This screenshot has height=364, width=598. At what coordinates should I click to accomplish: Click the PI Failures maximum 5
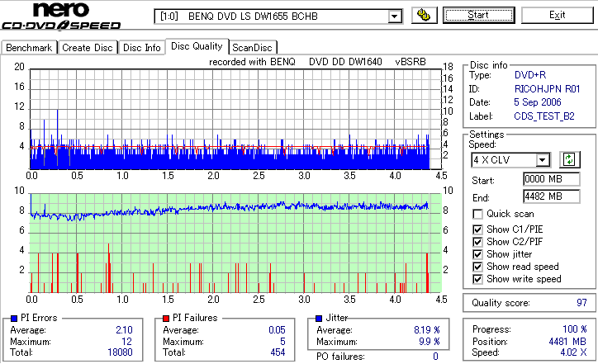point(282,342)
